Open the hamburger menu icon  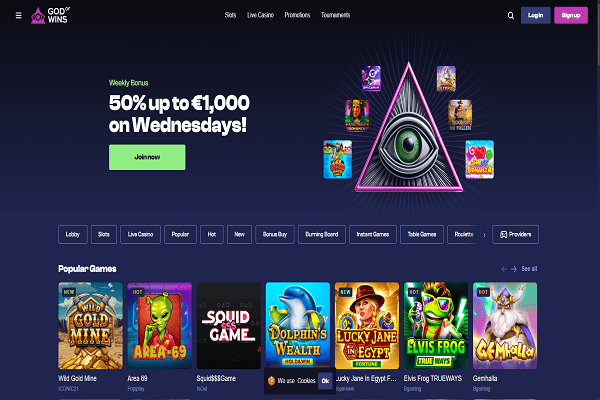[18, 15]
